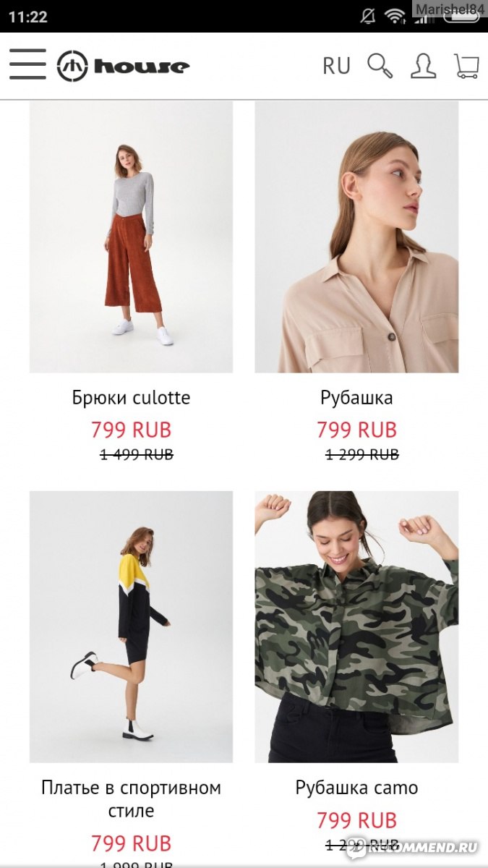Tap the status bar clock 11:22
Viewport: 488px width, 868px height.
(27, 17)
